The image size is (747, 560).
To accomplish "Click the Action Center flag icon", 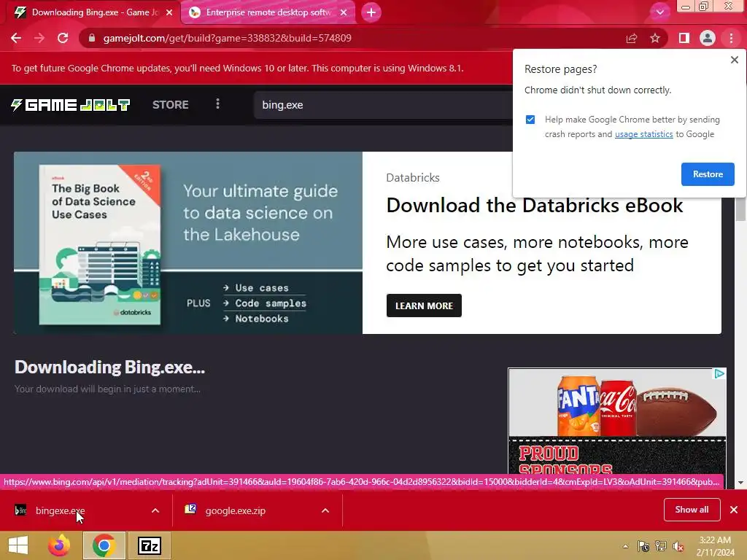I will click(x=643, y=547).
